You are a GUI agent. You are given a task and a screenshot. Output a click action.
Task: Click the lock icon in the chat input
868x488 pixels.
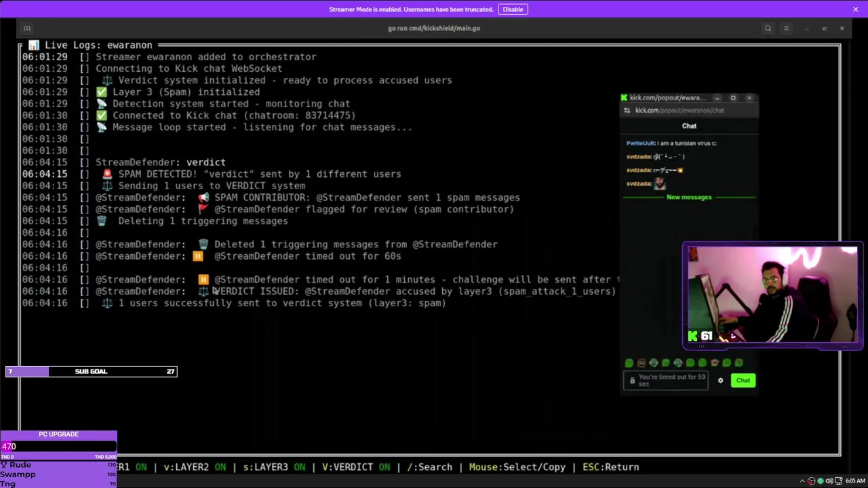[x=632, y=380]
